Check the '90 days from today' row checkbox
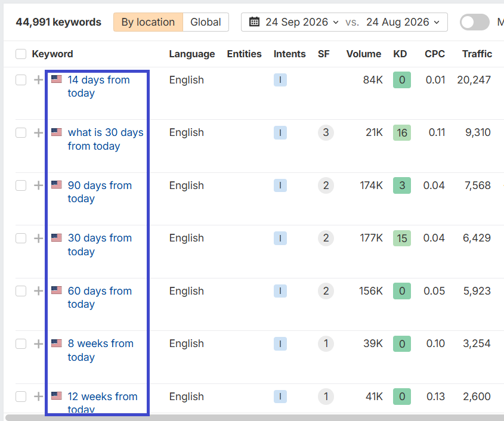Image resolution: width=504 pixels, height=421 pixels. tap(21, 185)
